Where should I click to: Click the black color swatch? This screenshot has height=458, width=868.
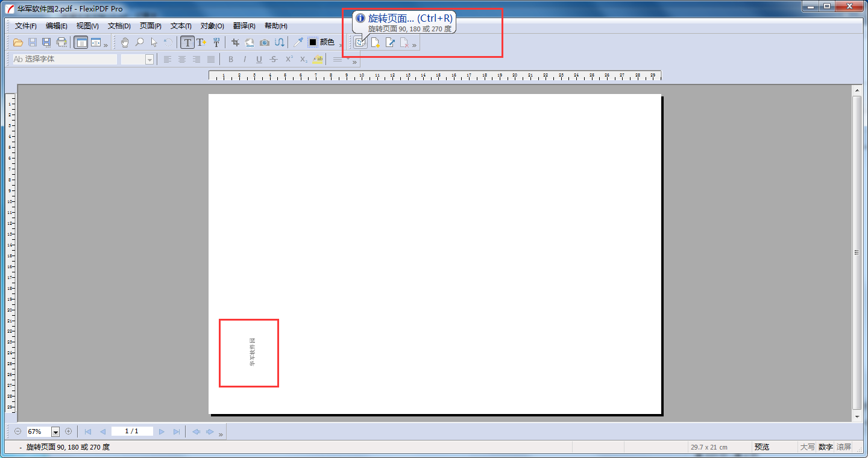[313, 42]
